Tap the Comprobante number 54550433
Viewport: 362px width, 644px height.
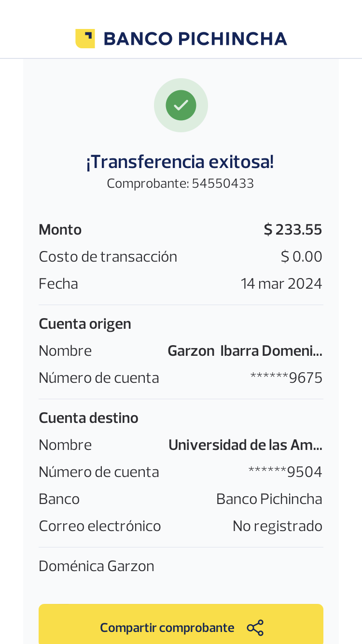(x=223, y=183)
